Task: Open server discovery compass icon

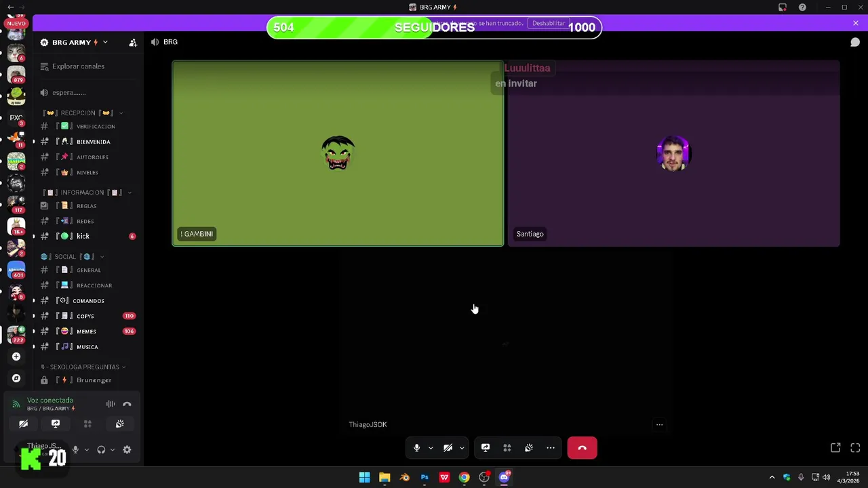Action: (x=16, y=378)
